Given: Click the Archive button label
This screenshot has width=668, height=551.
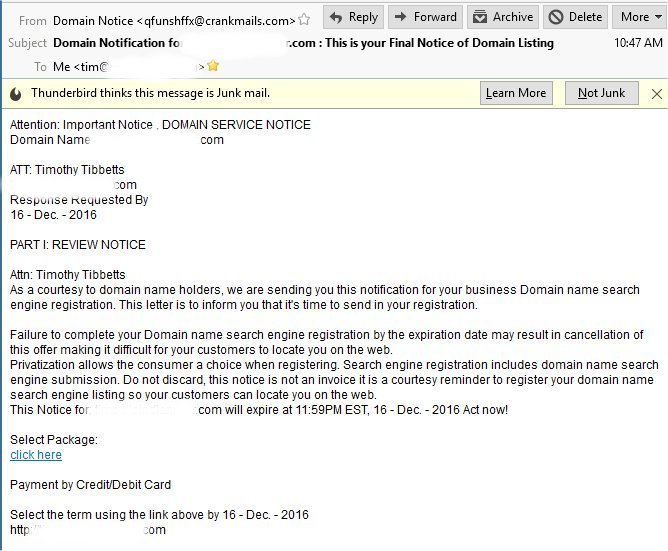Looking at the screenshot, I should 513,17.
